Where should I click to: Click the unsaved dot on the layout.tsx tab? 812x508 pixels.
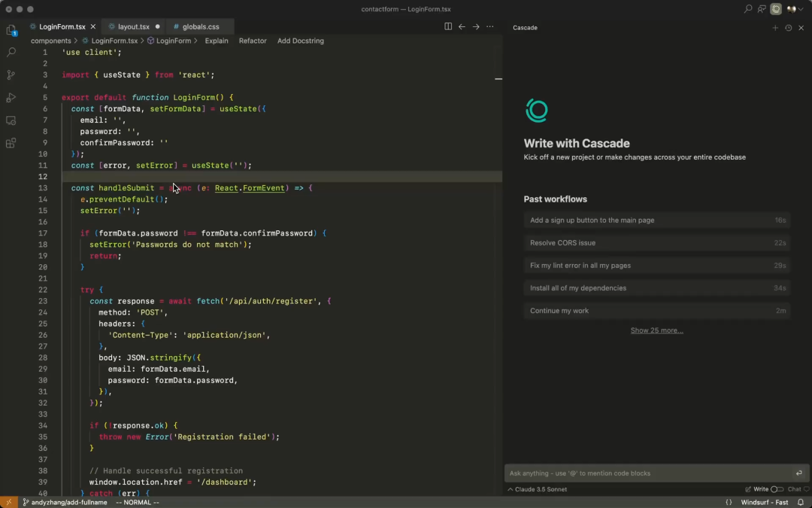157,26
